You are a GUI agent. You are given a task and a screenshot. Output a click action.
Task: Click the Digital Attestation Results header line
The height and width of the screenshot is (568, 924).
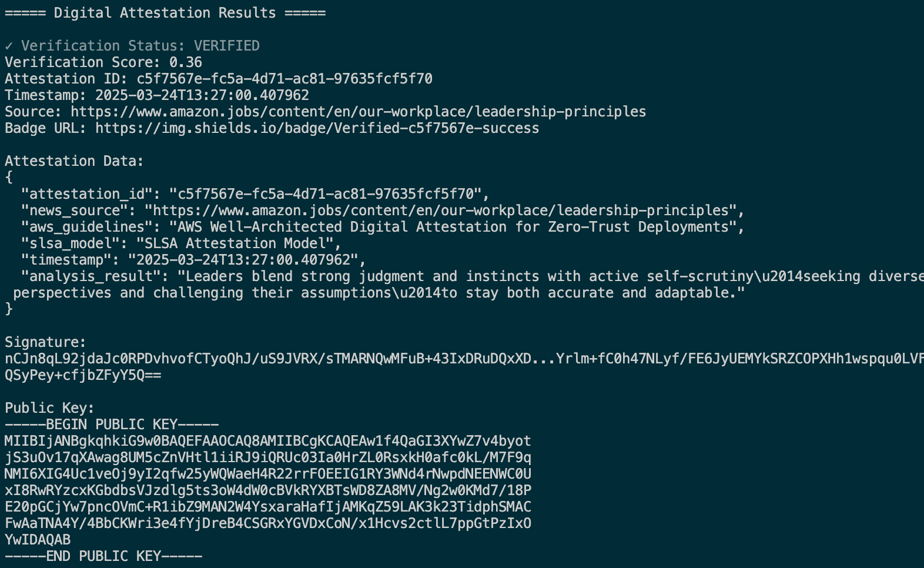[x=165, y=13]
